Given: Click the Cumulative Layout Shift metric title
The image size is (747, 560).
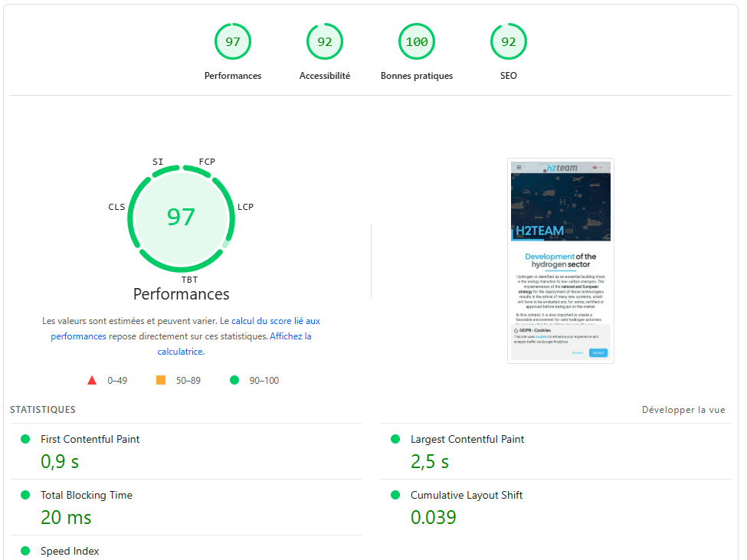Looking at the screenshot, I should (x=466, y=495).
